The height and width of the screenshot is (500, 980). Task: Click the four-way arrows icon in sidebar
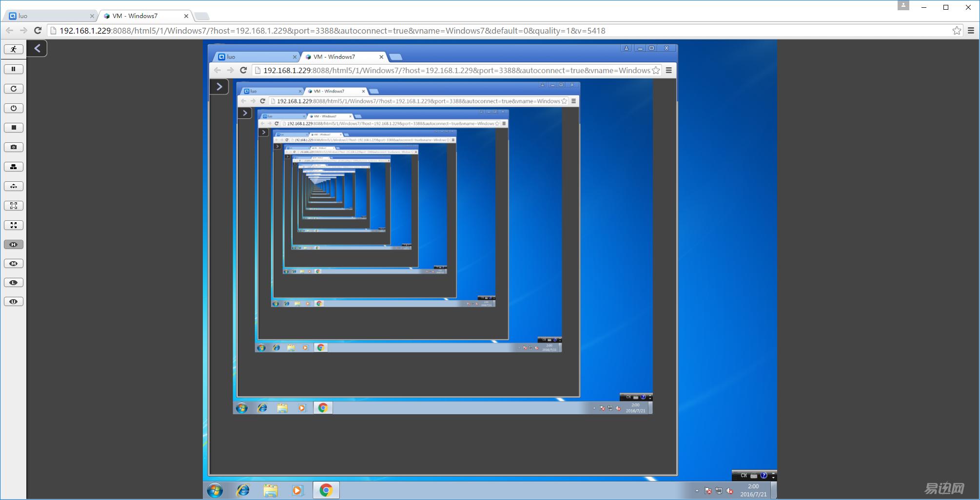14,186
